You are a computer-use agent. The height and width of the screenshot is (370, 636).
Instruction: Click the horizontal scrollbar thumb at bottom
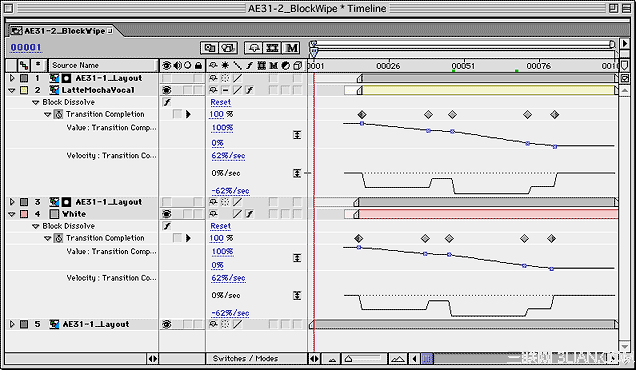[x=427, y=359]
